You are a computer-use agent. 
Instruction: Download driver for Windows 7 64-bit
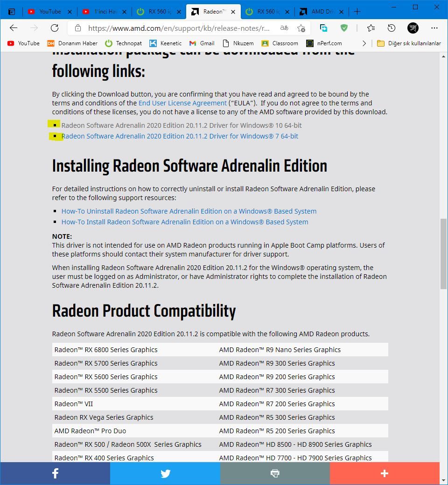180,136
